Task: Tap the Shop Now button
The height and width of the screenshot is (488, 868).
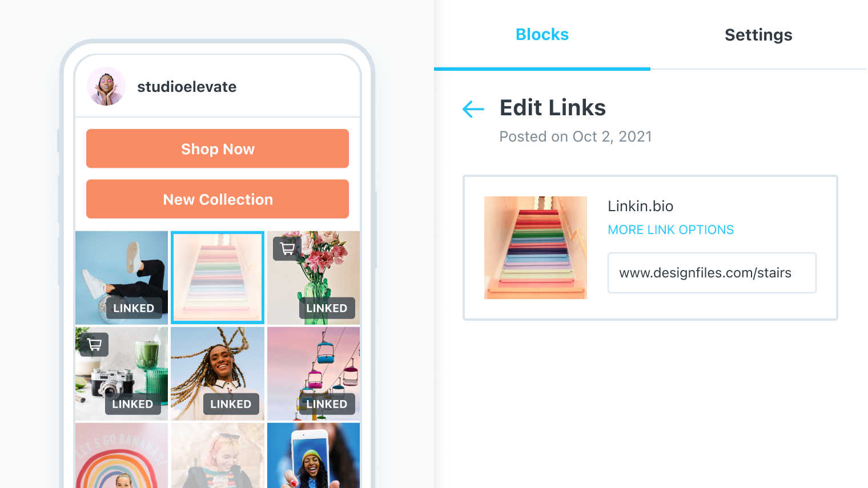Action: 218,148
